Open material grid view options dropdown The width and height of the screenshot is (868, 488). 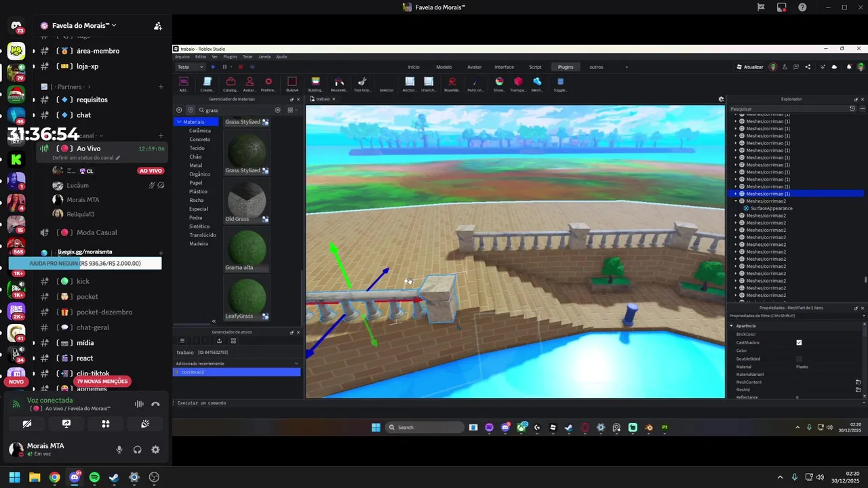pyautogui.click(x=291, y=110)
